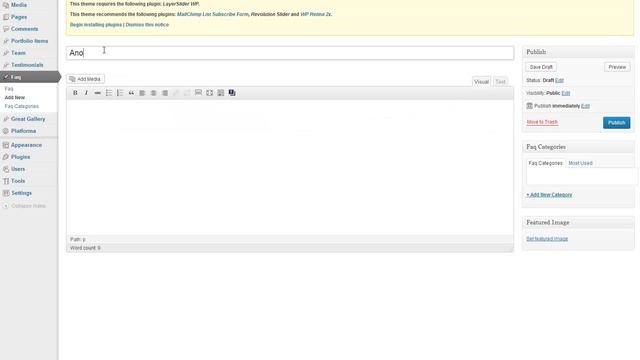This screenshot has width=640, height=360.
Task: Click the Word count status text
Action: pyautogui.click(x=85, y=248)
